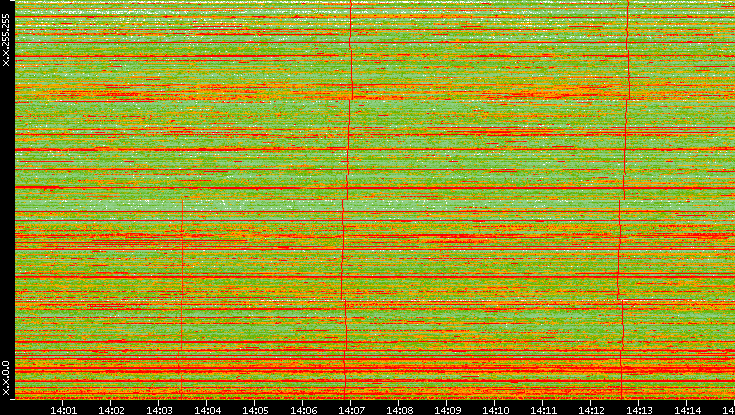Image resolution: width=735 pixels, height=415 pixels.
Task: Click the 14:02 time axis label
Action: pos(111,410)
